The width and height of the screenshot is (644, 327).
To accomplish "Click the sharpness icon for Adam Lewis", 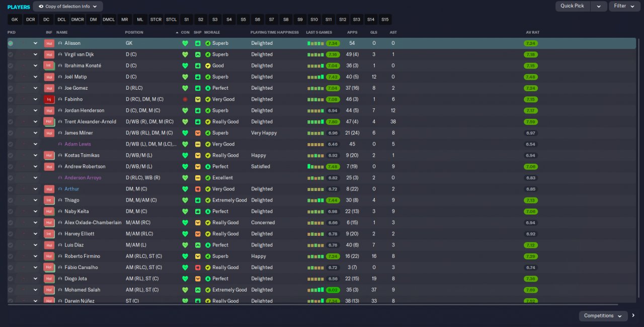I will point(198,144).
